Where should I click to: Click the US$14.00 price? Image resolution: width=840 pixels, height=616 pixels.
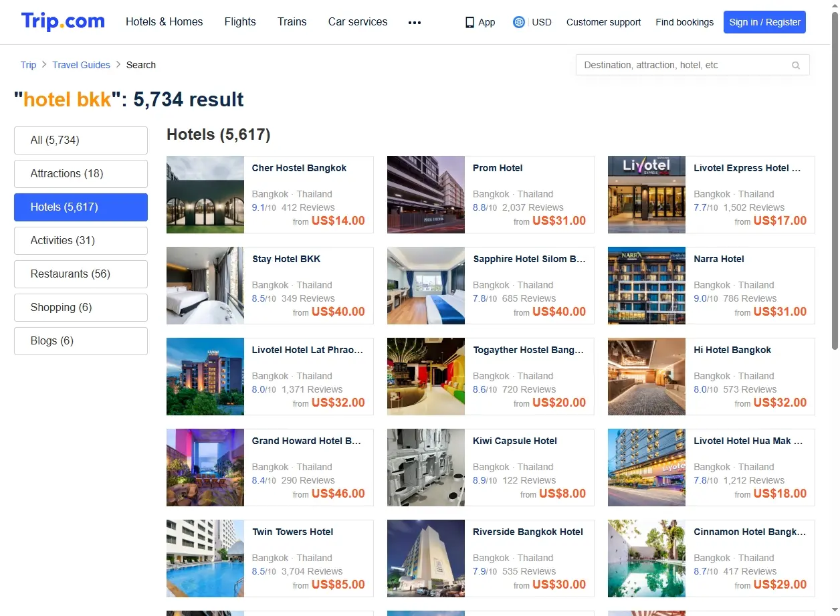[338, 221]
